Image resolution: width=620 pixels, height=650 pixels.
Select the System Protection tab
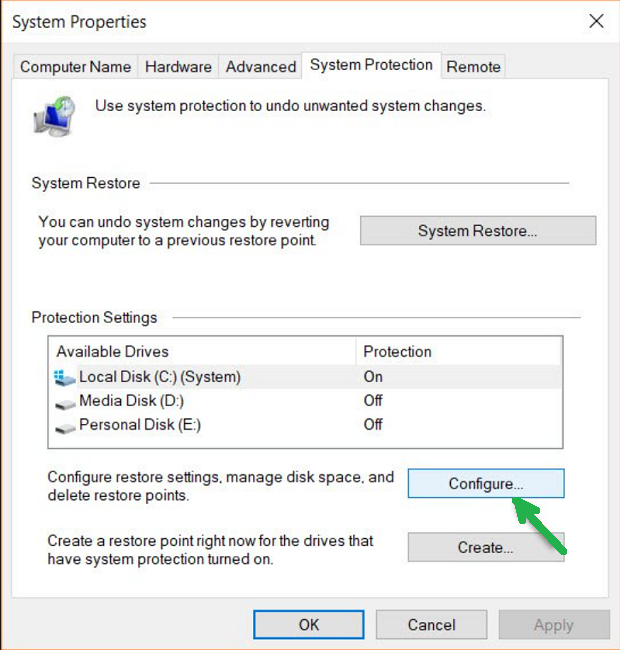tap(371, 65)
